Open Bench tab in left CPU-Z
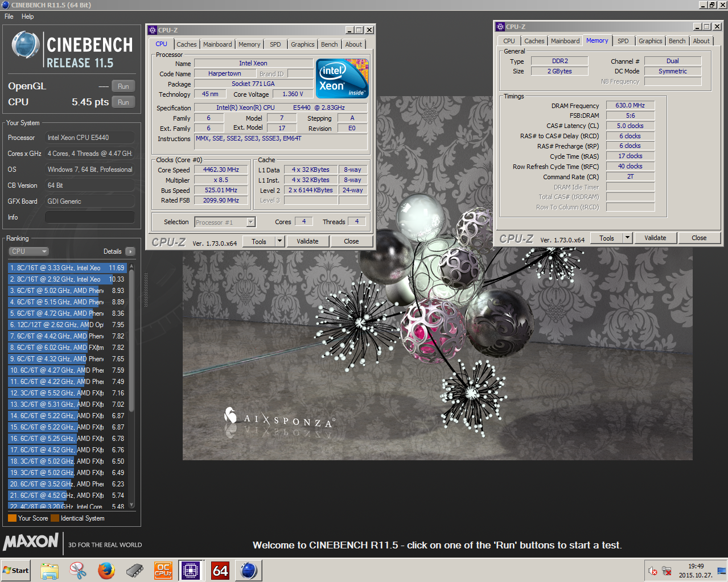Image resolution: width=728 pixels, height=582 pixels. (x=330, y=44)
